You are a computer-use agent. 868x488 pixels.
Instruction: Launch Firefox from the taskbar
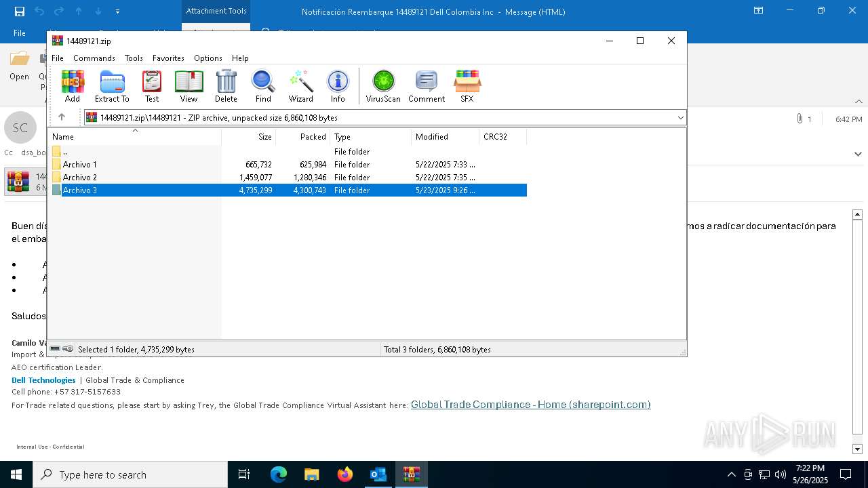(344, 474)
